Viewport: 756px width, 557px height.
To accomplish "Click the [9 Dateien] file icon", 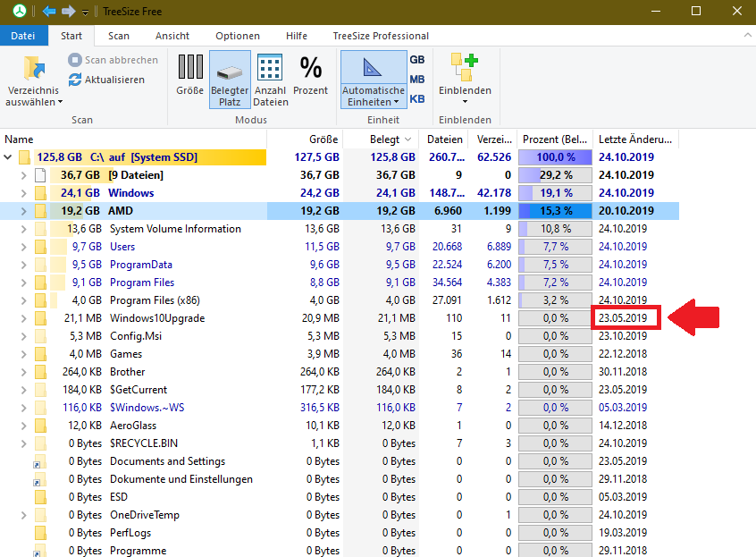I will click(x=40, y=175).
